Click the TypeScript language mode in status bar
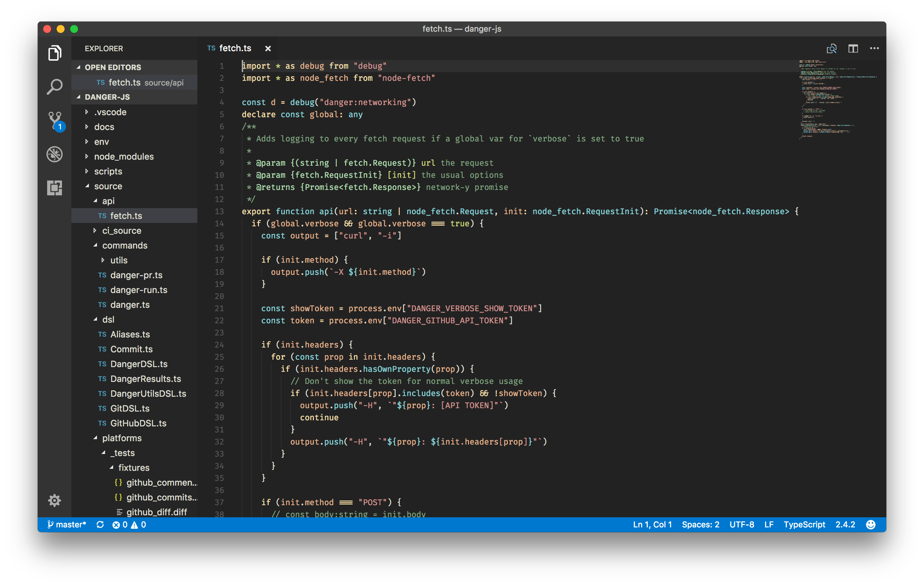The width and height of the screenshot is (924, 586). point(805,524)
